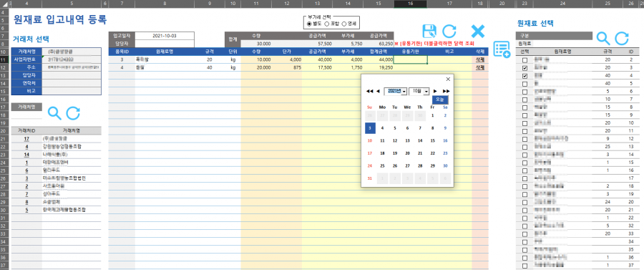
Task: Close the calendar popup with its X
Action: pyautogui.click(x=448, y=79)
